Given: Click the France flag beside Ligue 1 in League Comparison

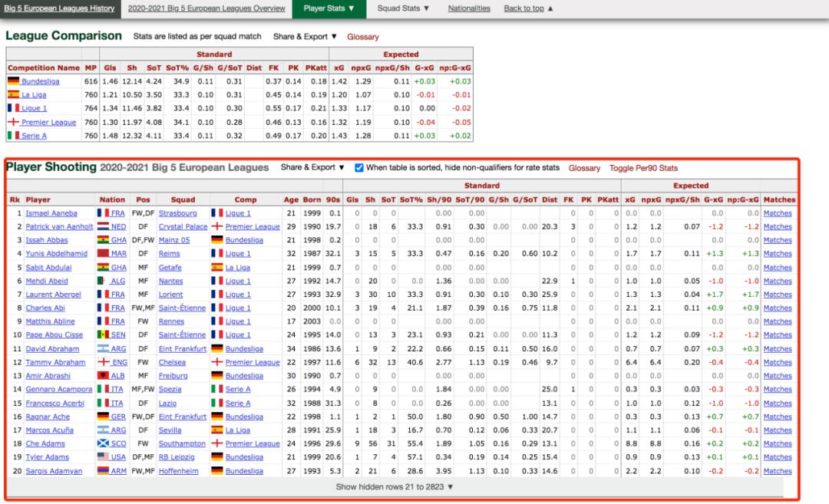Looking at the screenshot, I should coord(13,107).
